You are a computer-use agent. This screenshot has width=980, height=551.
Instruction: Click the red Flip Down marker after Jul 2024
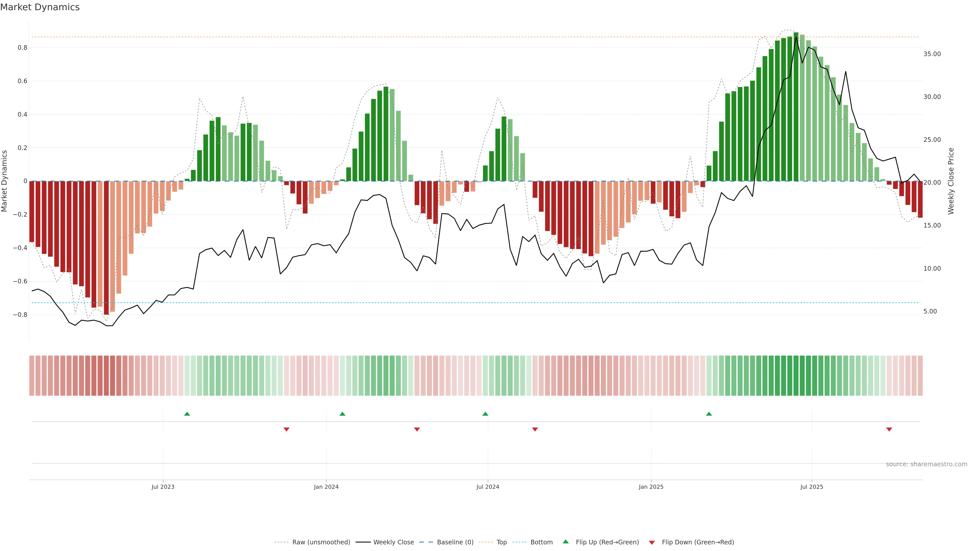click(535, 429)
